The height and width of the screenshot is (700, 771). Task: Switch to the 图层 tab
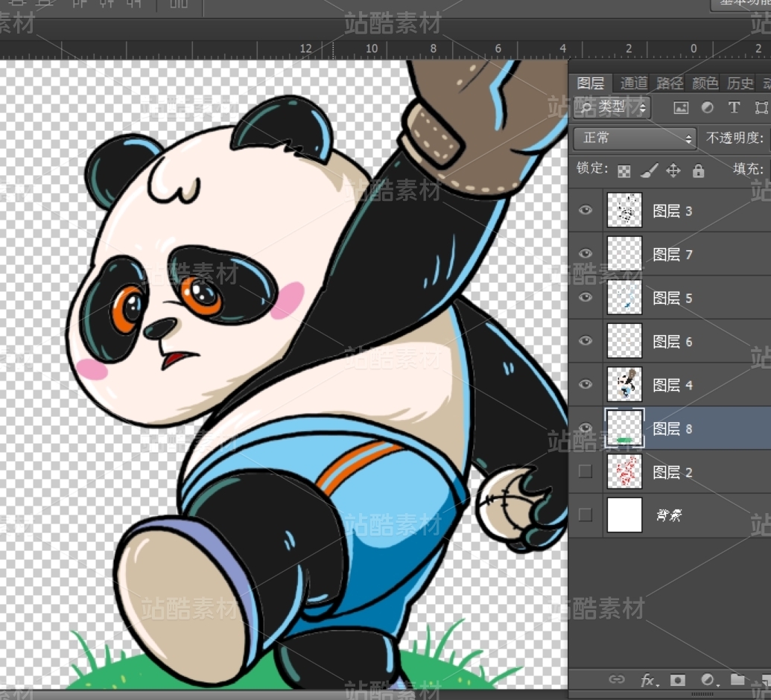[x=591, y=83]
